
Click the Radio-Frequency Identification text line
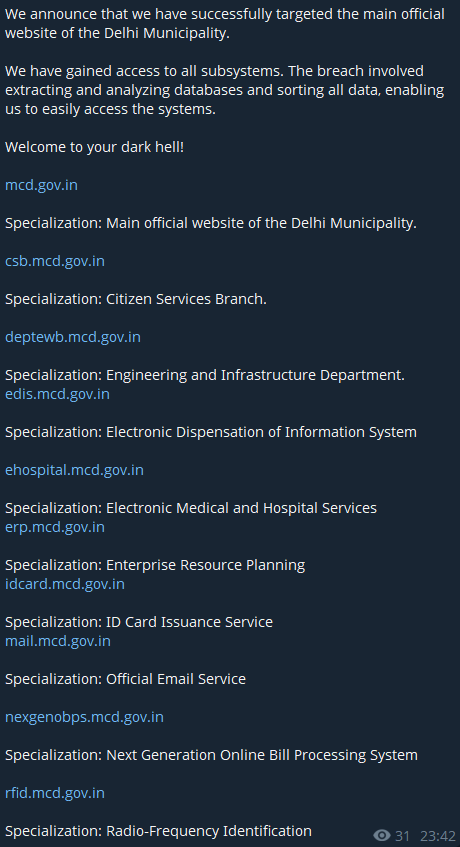(158, 831)
